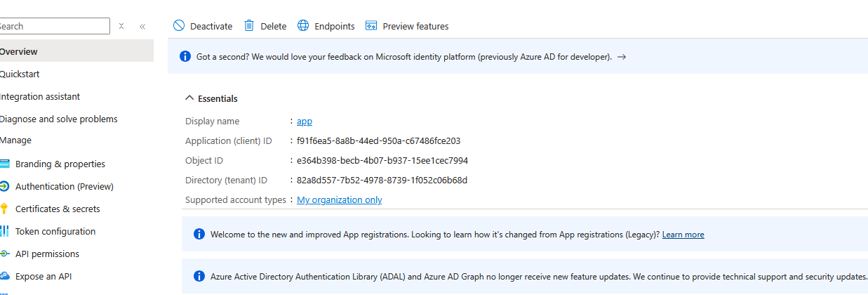Open Diagnose and solve problems
This screenshot has width=868, height=295.
coord(59,119)
